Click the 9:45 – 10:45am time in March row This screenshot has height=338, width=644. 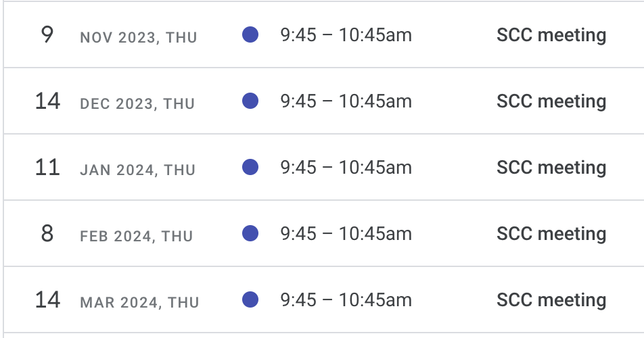click(x=346, y=300)
